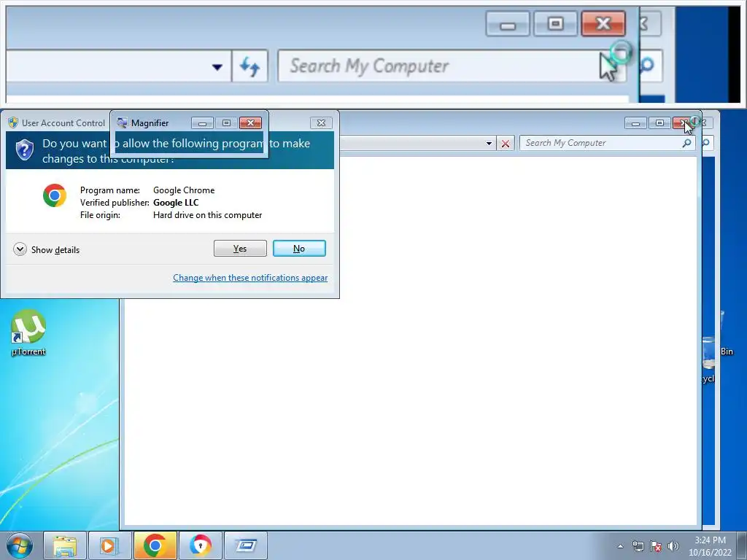Maximize the Magnifier window

pyautogui.click(x=226, y=122)
